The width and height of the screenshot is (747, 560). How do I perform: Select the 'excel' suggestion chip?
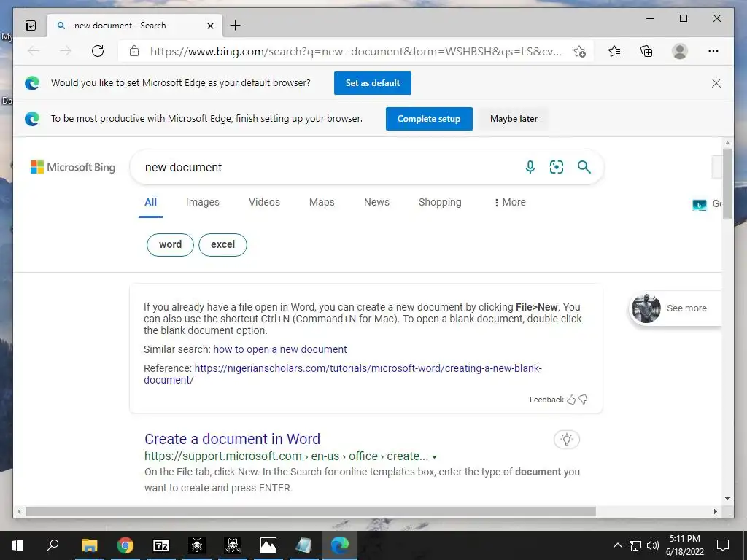[223, 245]
